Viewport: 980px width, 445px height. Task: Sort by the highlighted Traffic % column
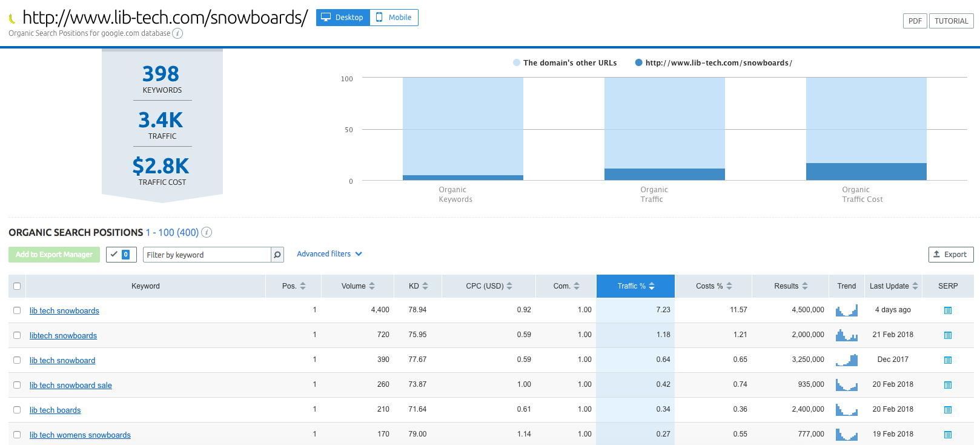(635, 286)
